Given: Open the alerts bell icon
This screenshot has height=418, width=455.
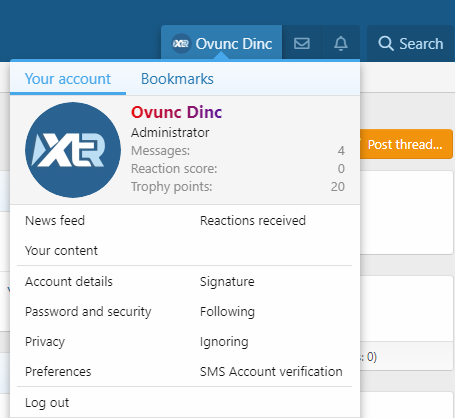Looking at the screenshot, I should 341,44.
